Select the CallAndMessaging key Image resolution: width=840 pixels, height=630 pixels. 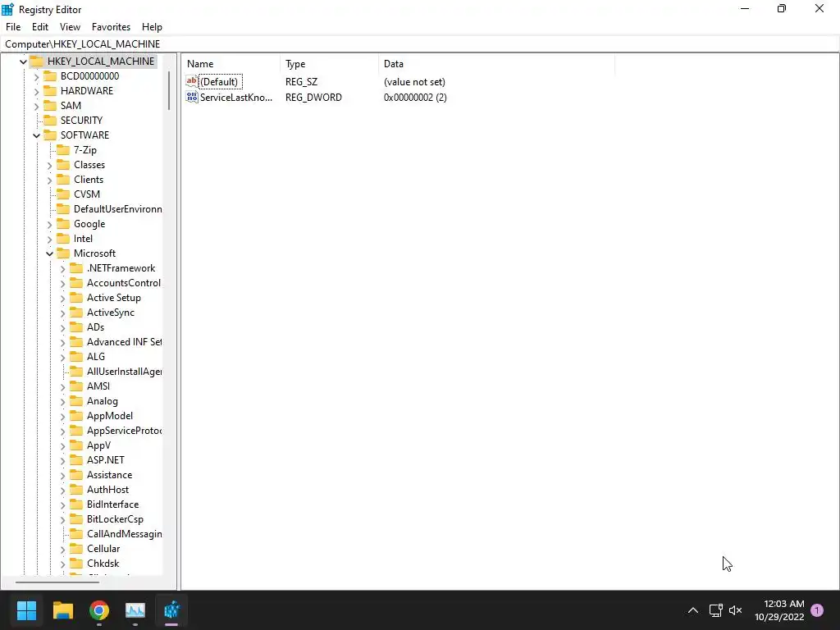pyautogui.click(x=125, y=533)
